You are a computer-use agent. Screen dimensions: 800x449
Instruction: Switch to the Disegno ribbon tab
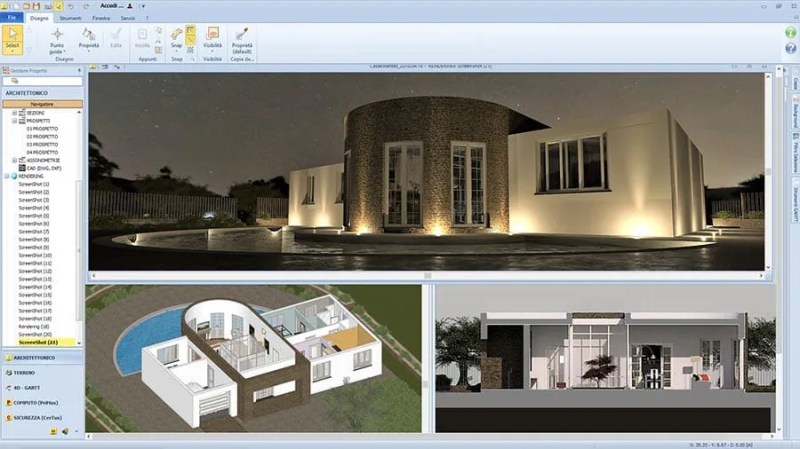click(39, 18)
